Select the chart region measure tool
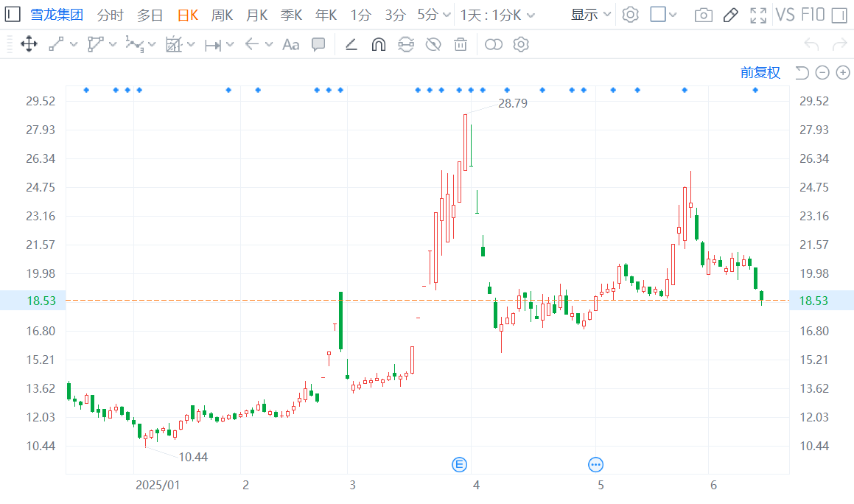Screen dimensions: 854x504 174,45
